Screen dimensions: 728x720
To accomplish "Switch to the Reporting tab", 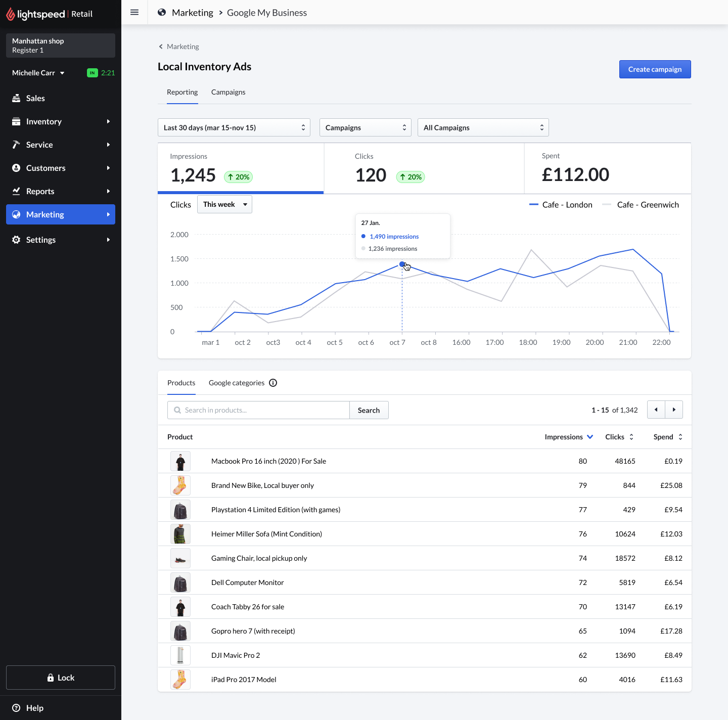I will point(183,92).
